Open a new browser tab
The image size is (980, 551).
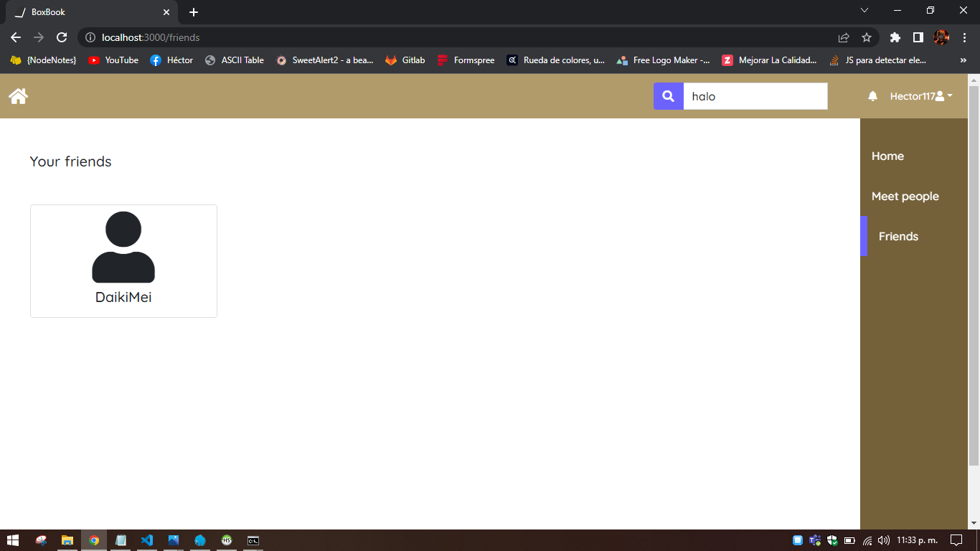pos(194,12)
